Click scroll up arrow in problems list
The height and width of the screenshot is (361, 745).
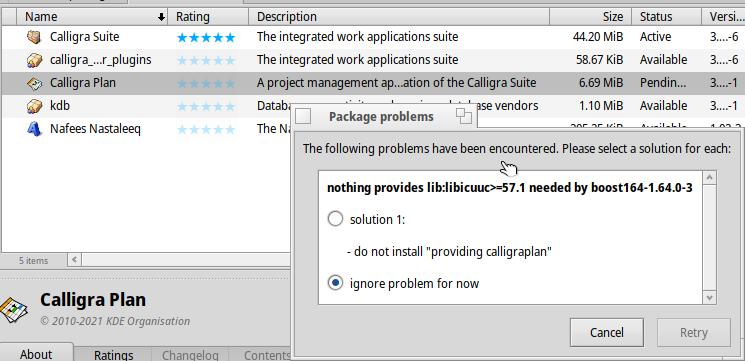710,178
